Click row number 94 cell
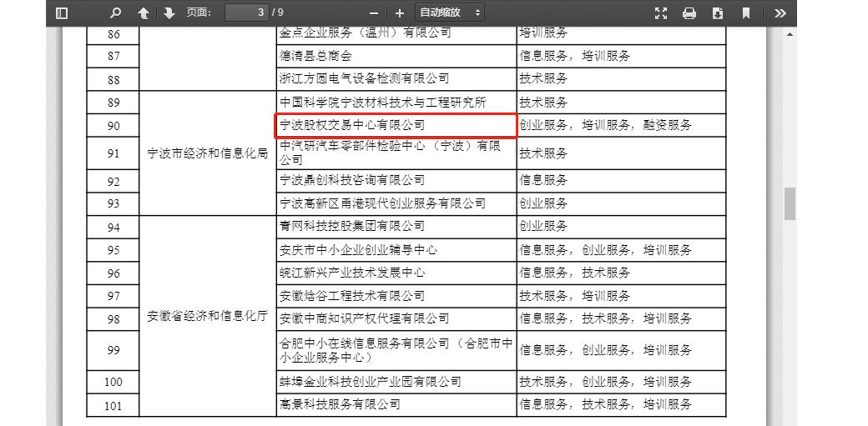Screen dimensions: 868x426 113,228
